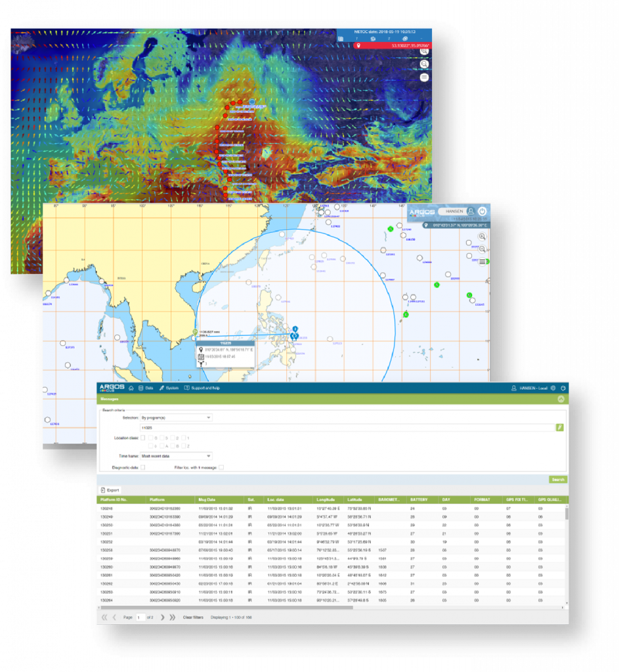Enable Filter loc. with 1 message
Viewport: 619px width, 672px height.
tap(222, 467)
